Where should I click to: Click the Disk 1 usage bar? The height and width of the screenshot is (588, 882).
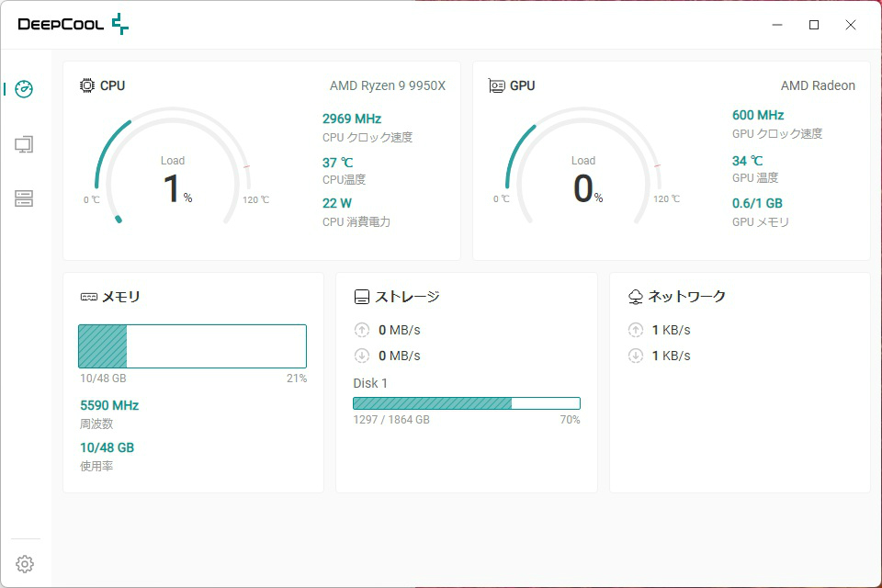tap(467, 403)
